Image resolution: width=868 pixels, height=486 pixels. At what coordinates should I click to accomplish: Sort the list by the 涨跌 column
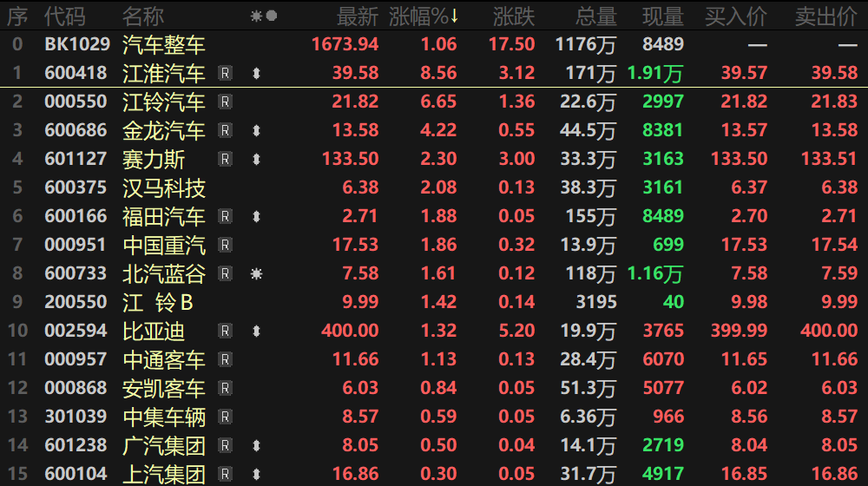(x=514, y=16)
